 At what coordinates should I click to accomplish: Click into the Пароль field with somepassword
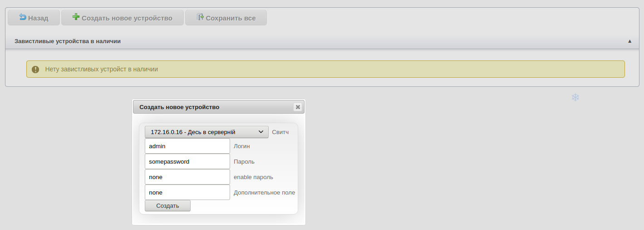pos(187,162)
